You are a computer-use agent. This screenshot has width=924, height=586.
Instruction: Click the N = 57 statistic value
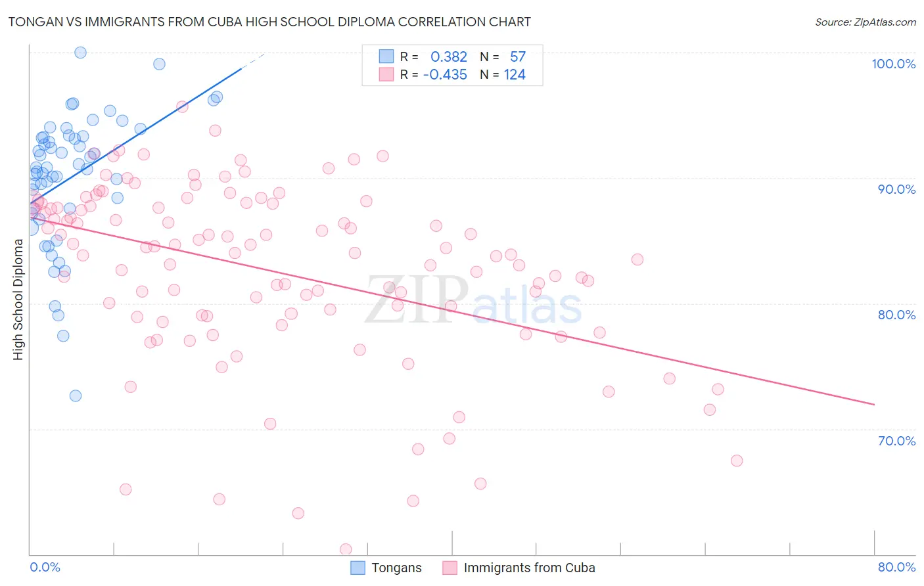[x=503, y=56]
